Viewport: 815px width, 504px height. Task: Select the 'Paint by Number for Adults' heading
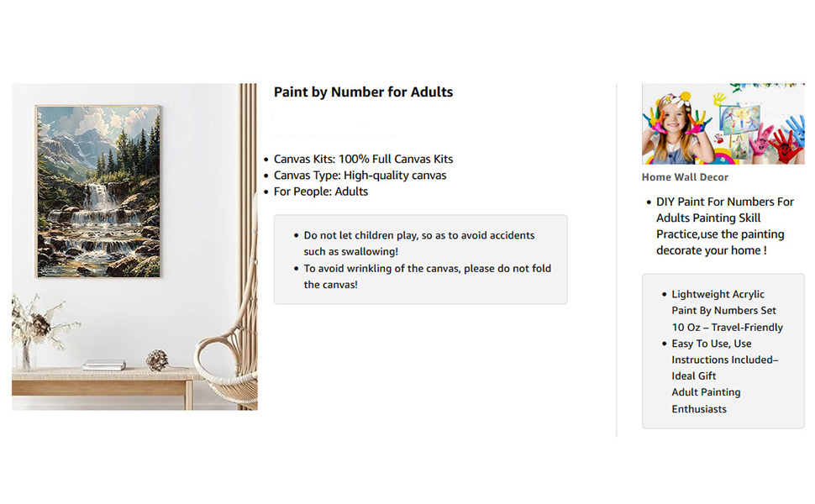pyautogui.click(x=363, y=92)
